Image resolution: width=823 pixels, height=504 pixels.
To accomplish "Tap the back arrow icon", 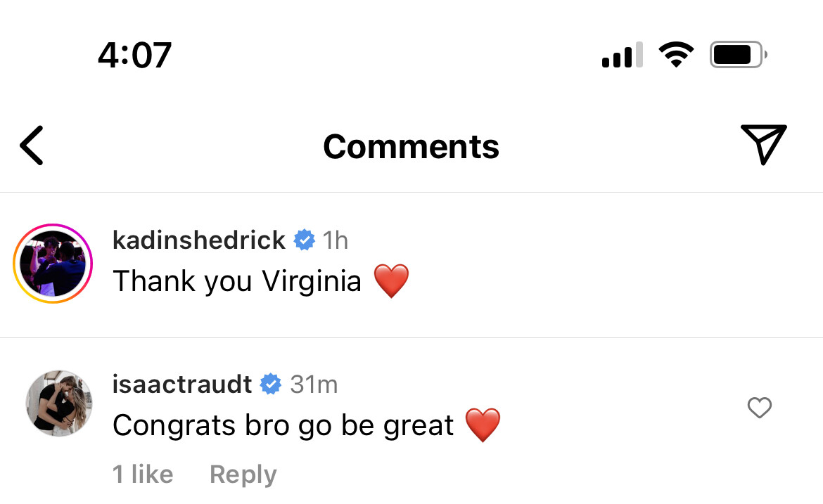I will coord(32,146).
